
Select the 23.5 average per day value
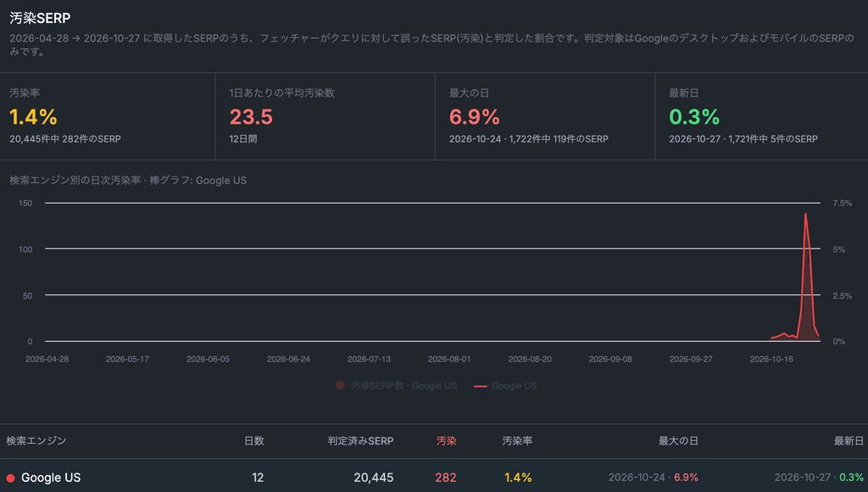click(251, 117)
